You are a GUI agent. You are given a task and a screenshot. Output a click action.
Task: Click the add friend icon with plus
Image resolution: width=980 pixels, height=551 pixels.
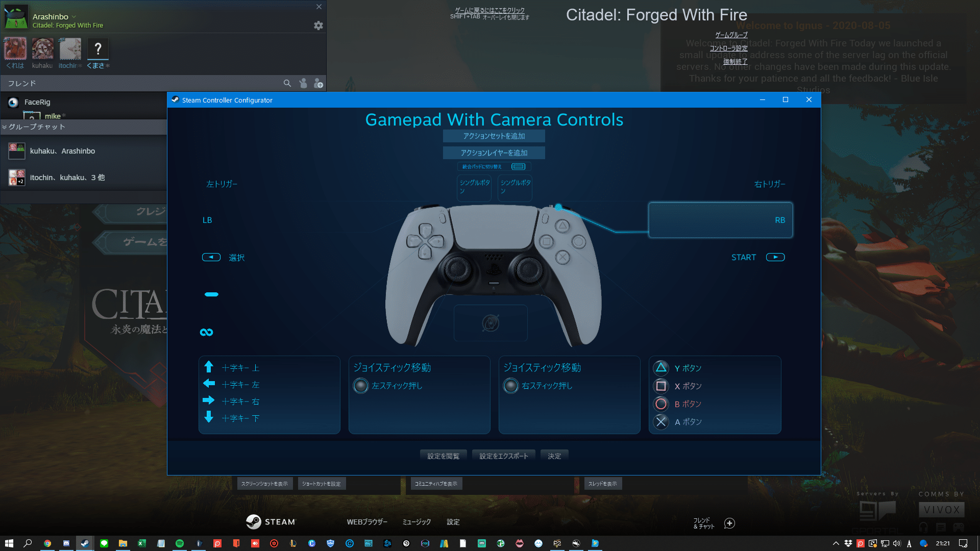[x=318, y=83]
